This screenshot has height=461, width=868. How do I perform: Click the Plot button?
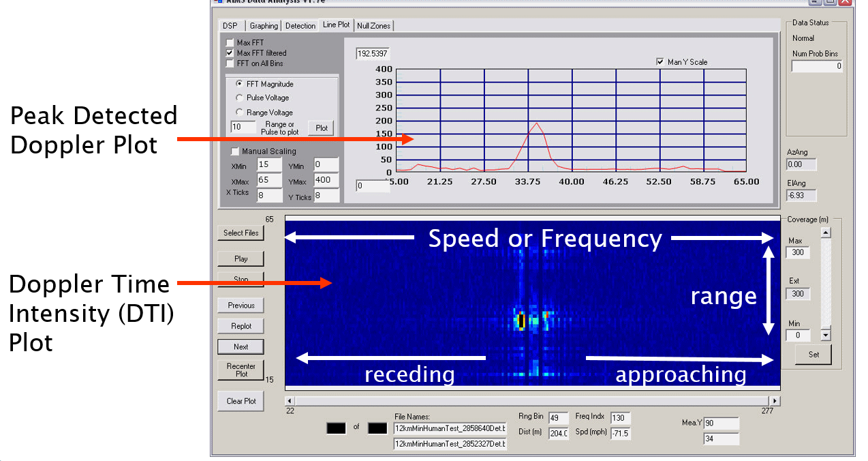pyautogui.click(x=320, y=128)
